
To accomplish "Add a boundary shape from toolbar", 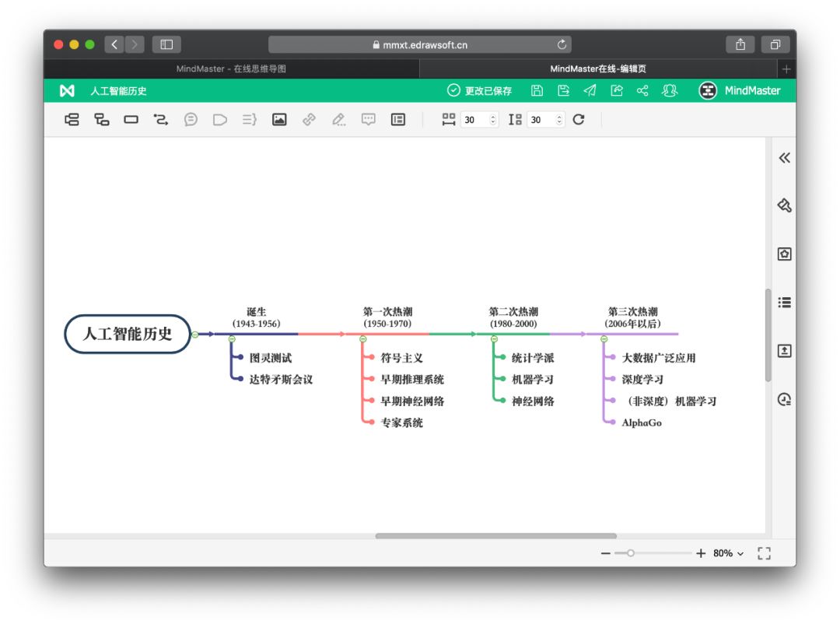I will pyautogui.click(x=219, y=120).
